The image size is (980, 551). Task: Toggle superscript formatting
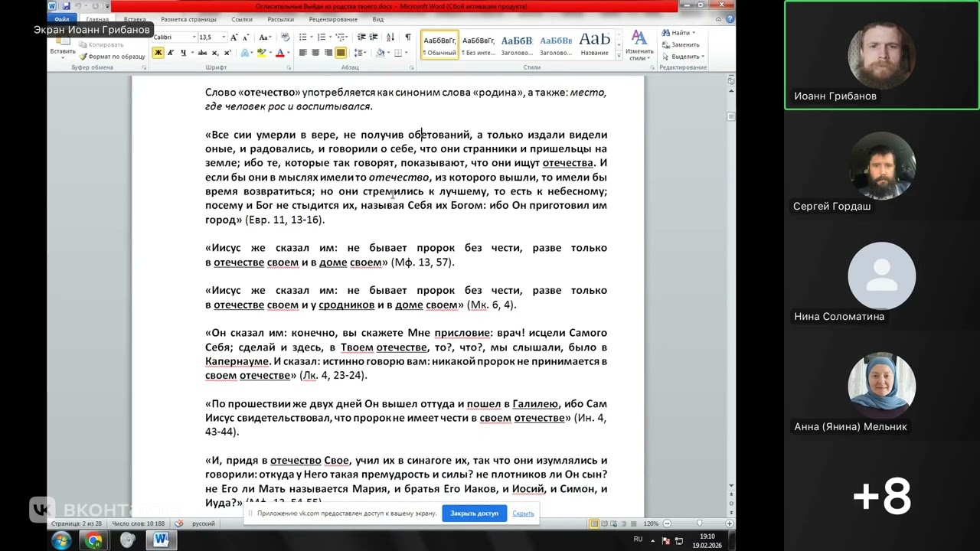point(227,53)
